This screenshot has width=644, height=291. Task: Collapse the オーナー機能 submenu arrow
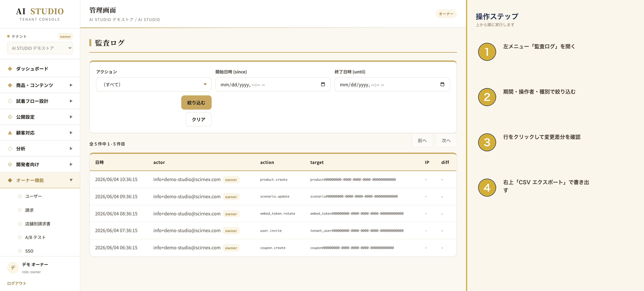71,180
